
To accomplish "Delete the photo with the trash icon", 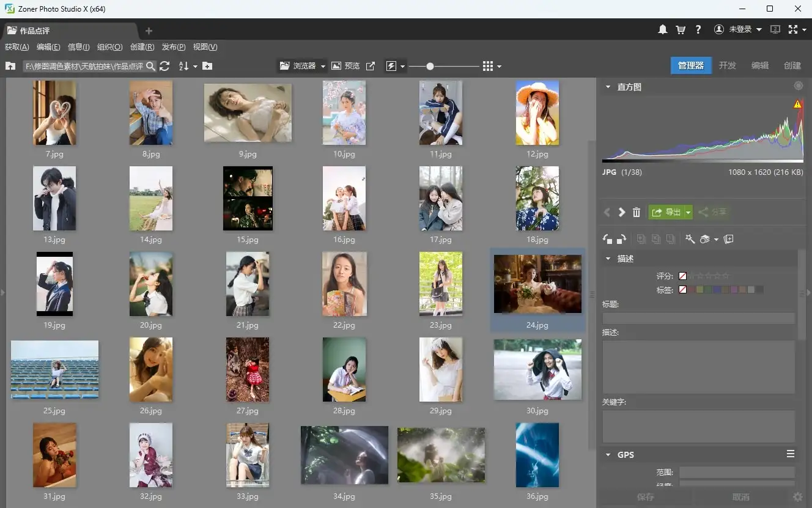I will coord(637,212).
